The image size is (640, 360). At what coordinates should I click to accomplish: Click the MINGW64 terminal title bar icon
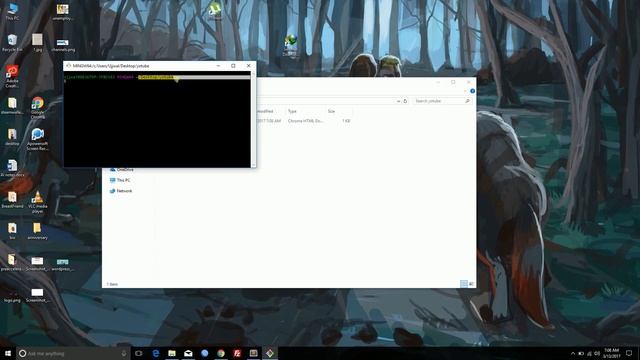68,66
